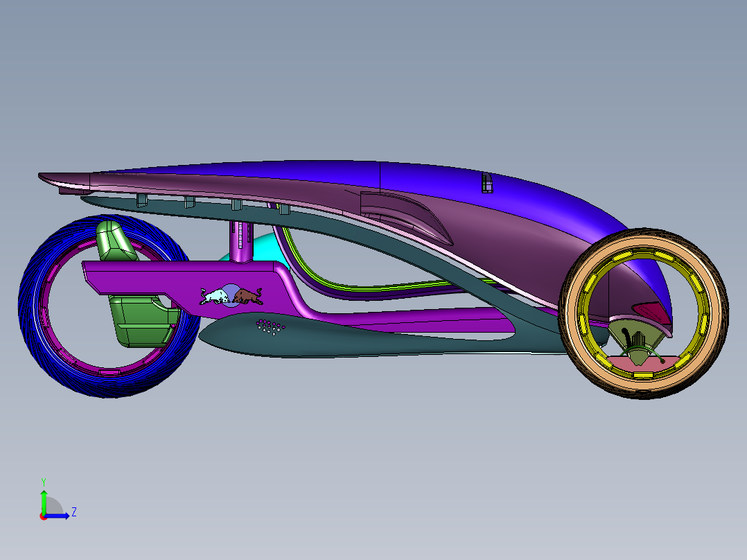Viewport: 747px width, 560px height.
Task: Click the red origin ball of the triad
Action: tap(44, 516)
